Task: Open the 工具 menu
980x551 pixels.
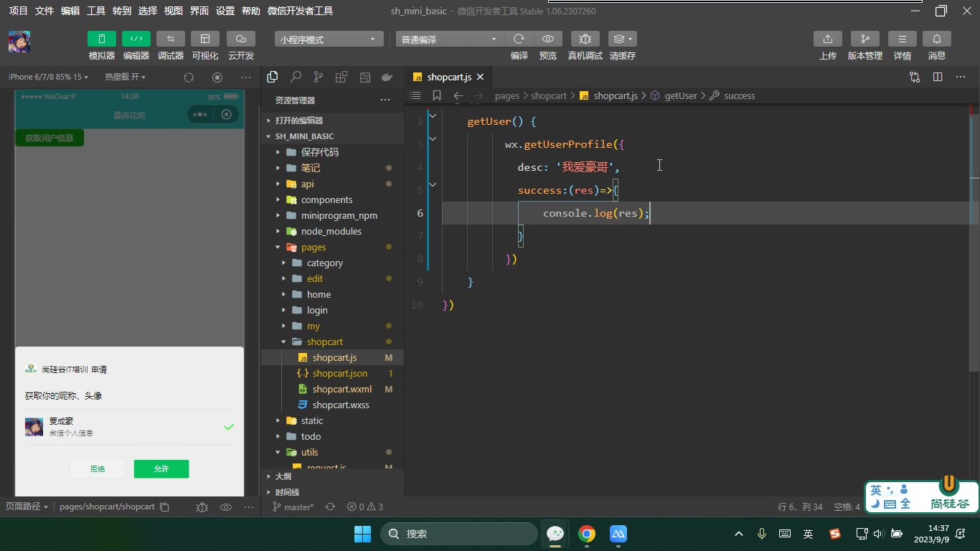Action: (x=96, y=11)
